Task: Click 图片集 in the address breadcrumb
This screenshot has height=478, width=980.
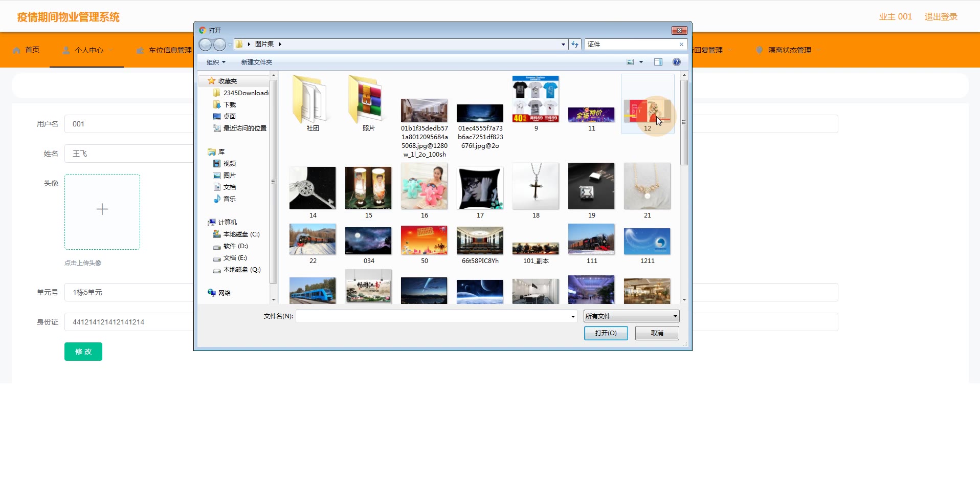Action: (264, 44)
